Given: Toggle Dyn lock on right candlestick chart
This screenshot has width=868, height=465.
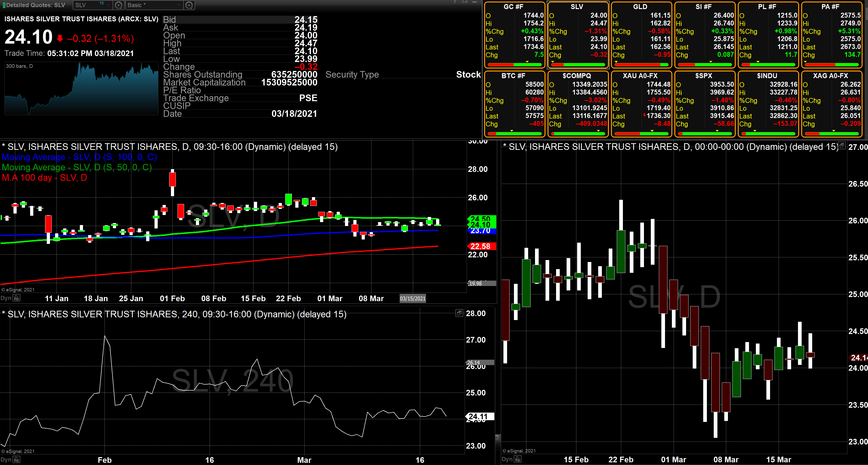Looking at the screenshot, I should (x=518, y=459).
